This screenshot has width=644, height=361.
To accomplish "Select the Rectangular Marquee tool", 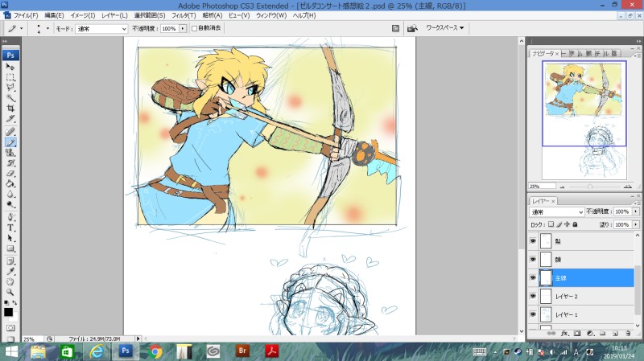I will [10, 77].
